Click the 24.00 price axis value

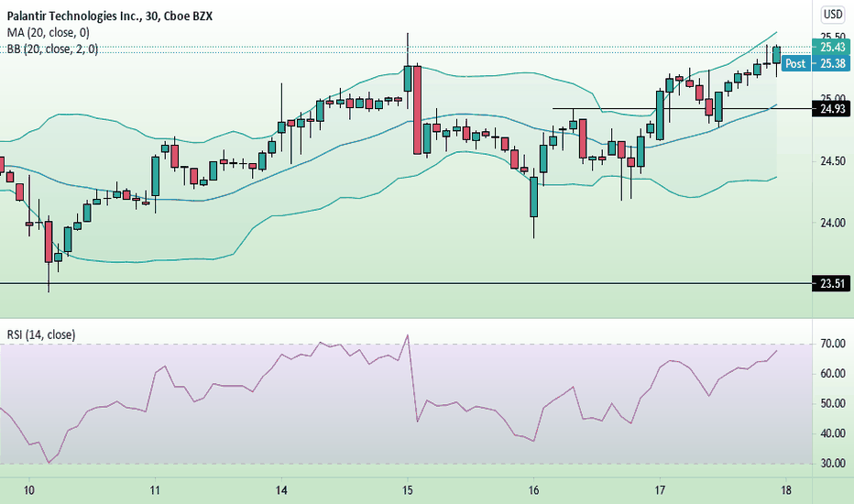(833, 223)
